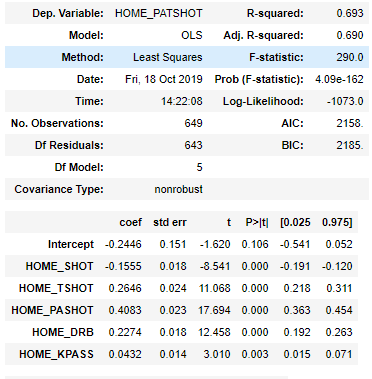Click the Adj. R-squared value 0.690
Image resolution: width=372 pixels, height=379 pixels.
[350, 35]
